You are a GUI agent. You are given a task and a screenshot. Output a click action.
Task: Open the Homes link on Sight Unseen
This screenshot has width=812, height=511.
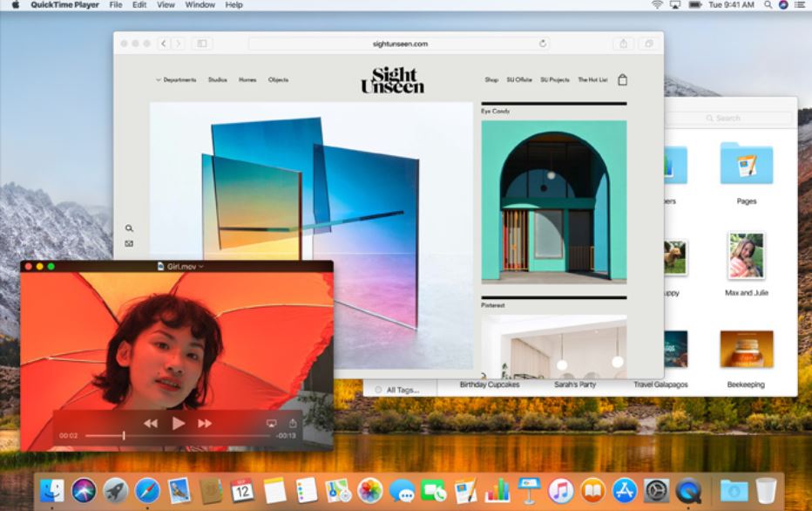(247, 80)
